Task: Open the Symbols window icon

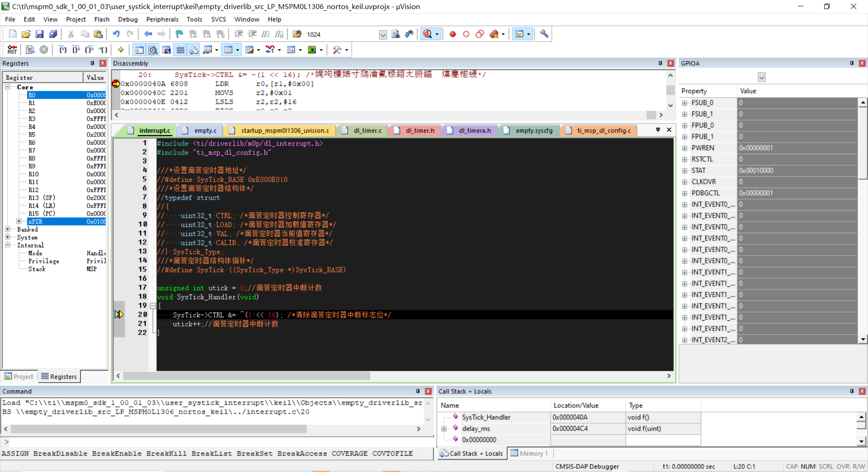Action: (167, 50)
